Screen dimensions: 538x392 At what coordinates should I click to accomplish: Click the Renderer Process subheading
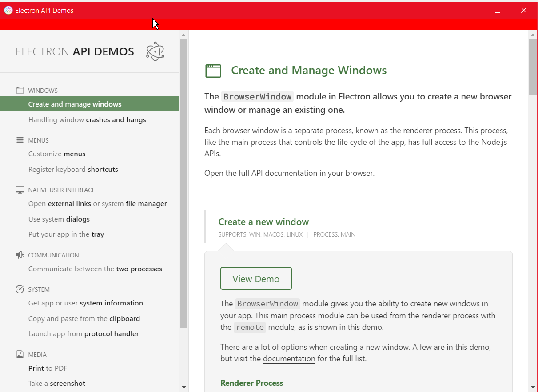[252, 383]
